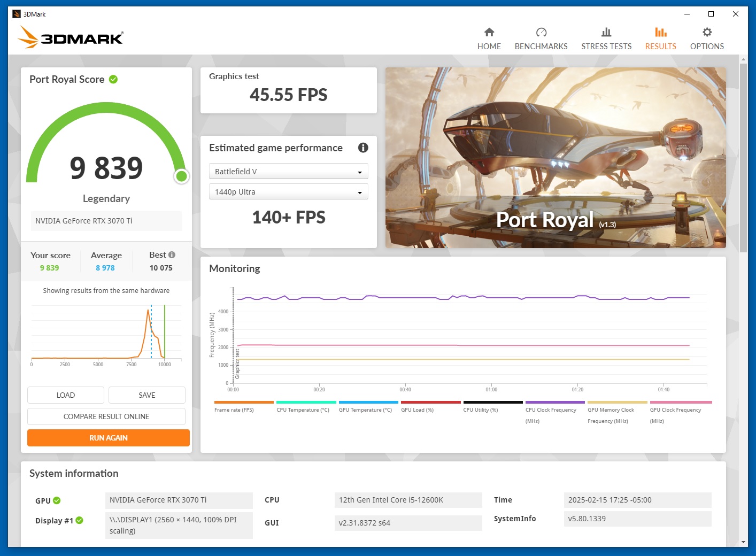Click the 45.55 FPS graphics test result

289,95
